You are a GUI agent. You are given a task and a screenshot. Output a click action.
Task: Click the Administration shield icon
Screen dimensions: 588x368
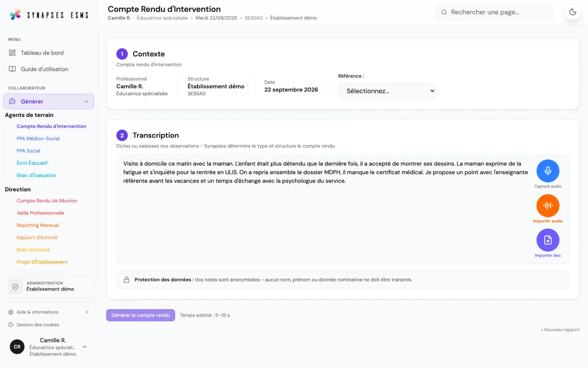pyautogui.click(x=15, y=286)
